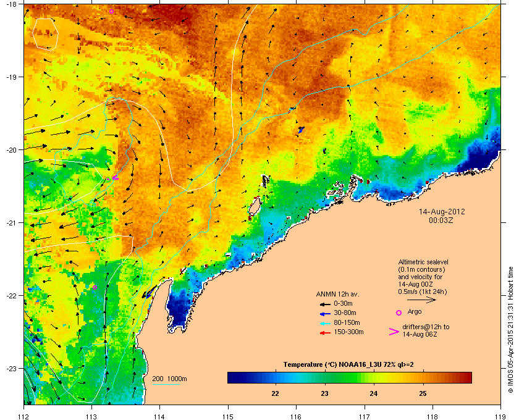The image size is (519, 420).
Task: Select the magenta Argo circle in legend
Action: tap(399, 313)
